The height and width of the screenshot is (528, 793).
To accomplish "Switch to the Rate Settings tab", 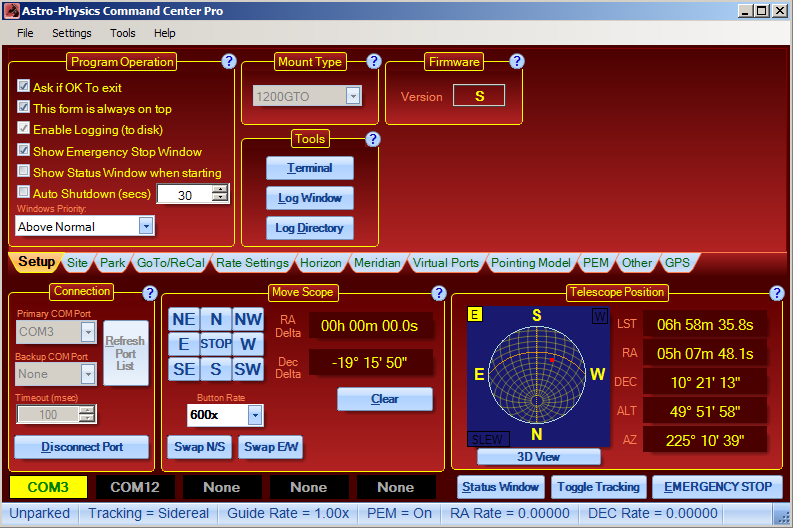I will (x=252, y=263).
